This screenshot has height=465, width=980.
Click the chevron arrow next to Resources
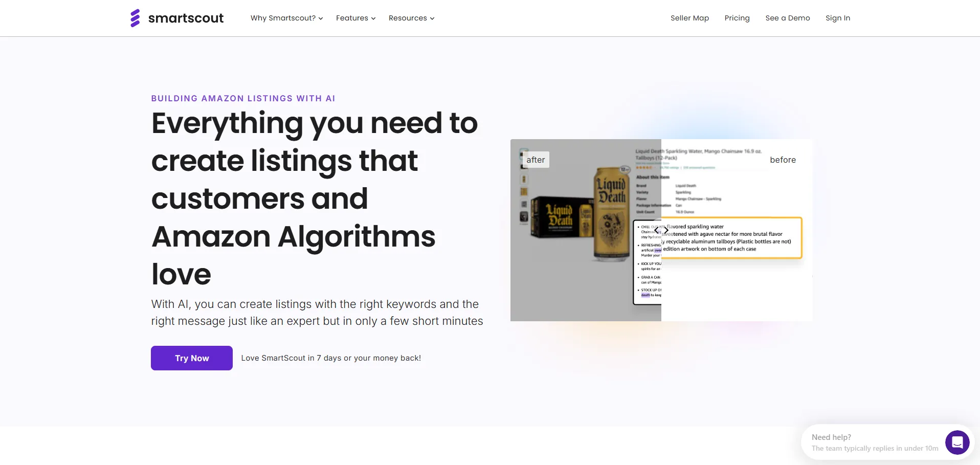(x=432, y=18)
